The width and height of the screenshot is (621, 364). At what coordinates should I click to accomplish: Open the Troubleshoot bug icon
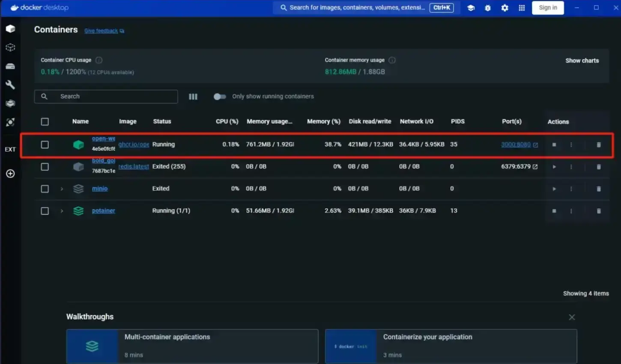pyautogui.click(x=487, y=8)
